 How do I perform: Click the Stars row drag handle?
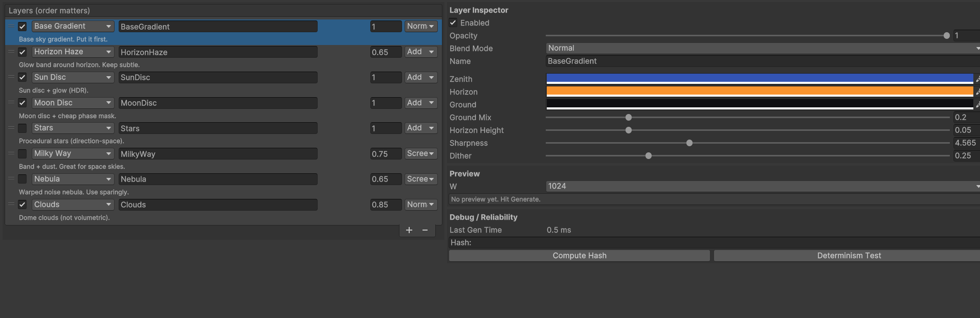click(11, 128)
